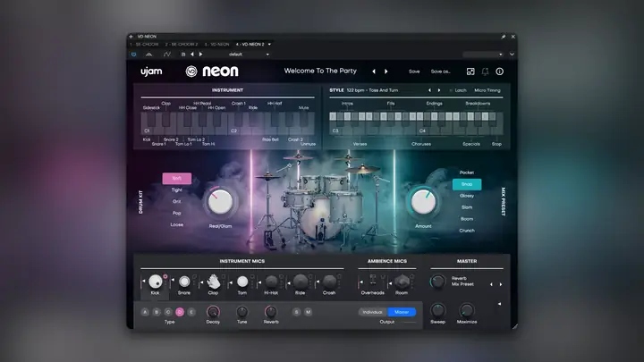Image resolution: width=644 pixels, height=362 pixels.
Task: Select the Loose drum kit
Action: [177, 224]
